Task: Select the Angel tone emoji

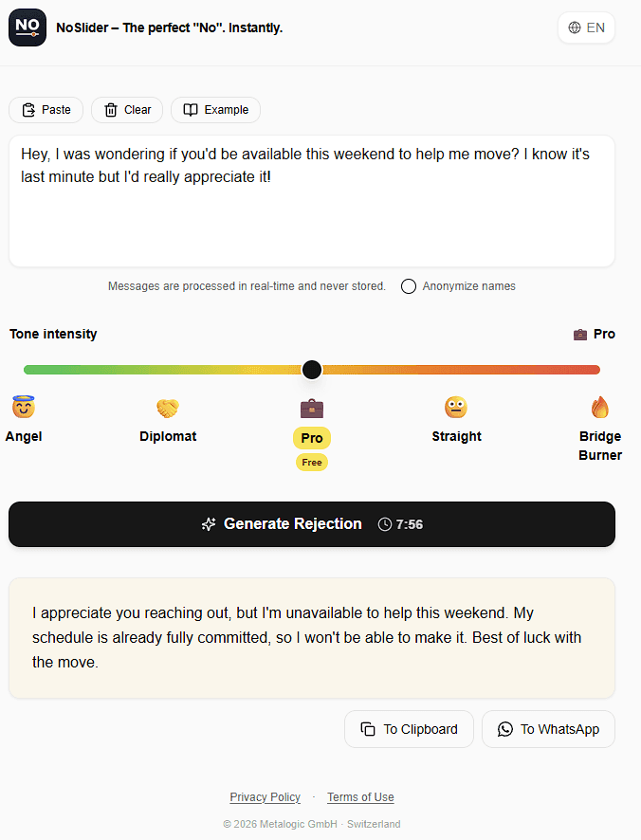Action: [23, 406]
